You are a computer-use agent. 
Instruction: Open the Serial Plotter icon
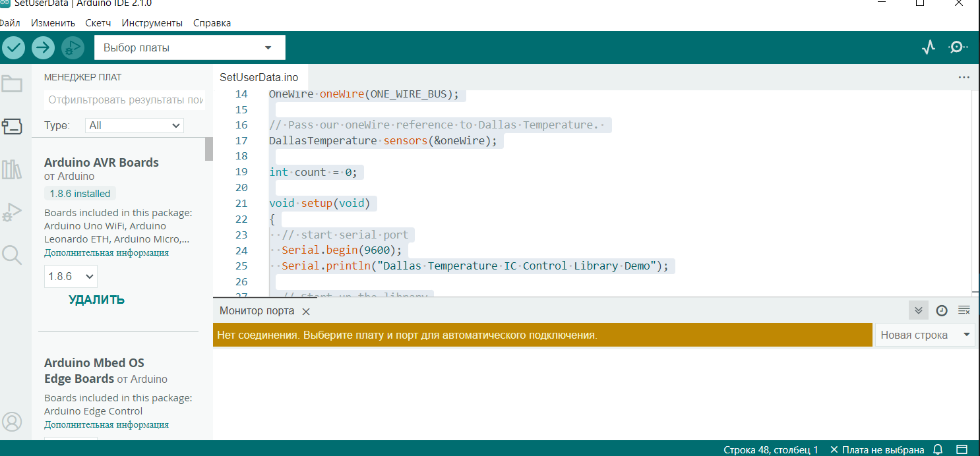(929, 47)
